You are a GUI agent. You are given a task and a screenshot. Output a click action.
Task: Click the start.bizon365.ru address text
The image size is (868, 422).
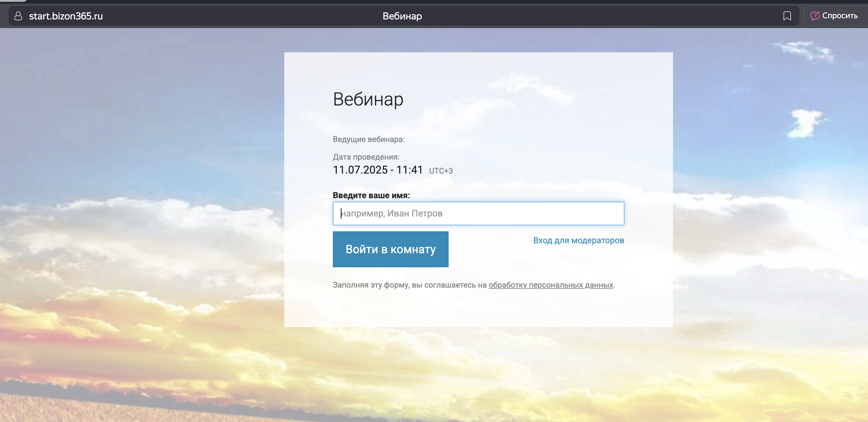(x=66, y=16)
